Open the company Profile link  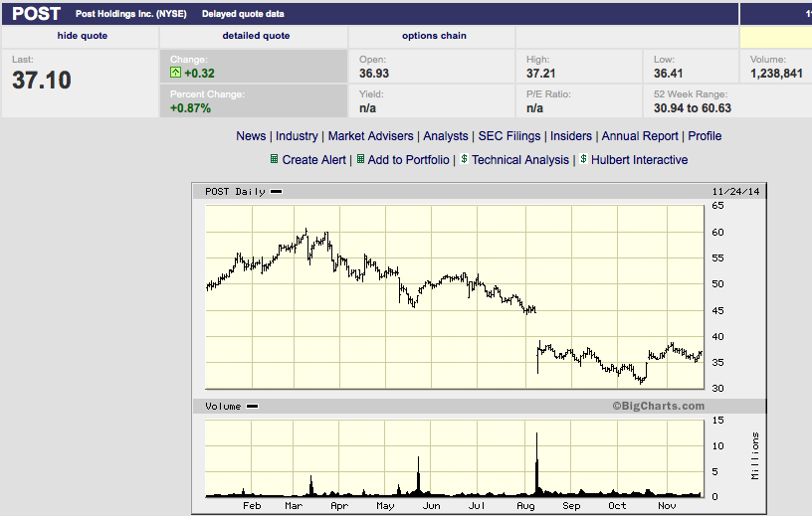tap(705, 136)
